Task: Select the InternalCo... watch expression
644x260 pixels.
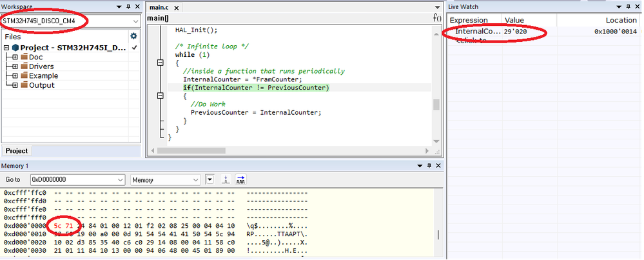Action: [x=478, y=31]
